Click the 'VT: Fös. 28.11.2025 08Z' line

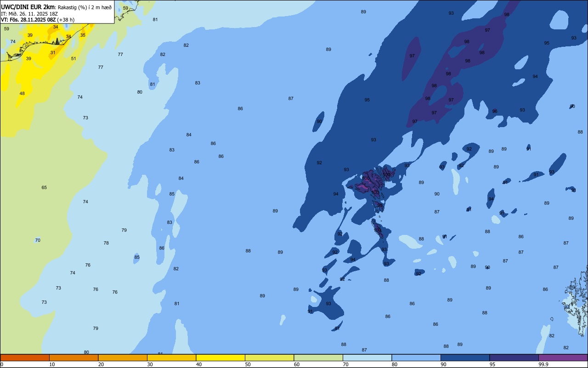[28, 20]
